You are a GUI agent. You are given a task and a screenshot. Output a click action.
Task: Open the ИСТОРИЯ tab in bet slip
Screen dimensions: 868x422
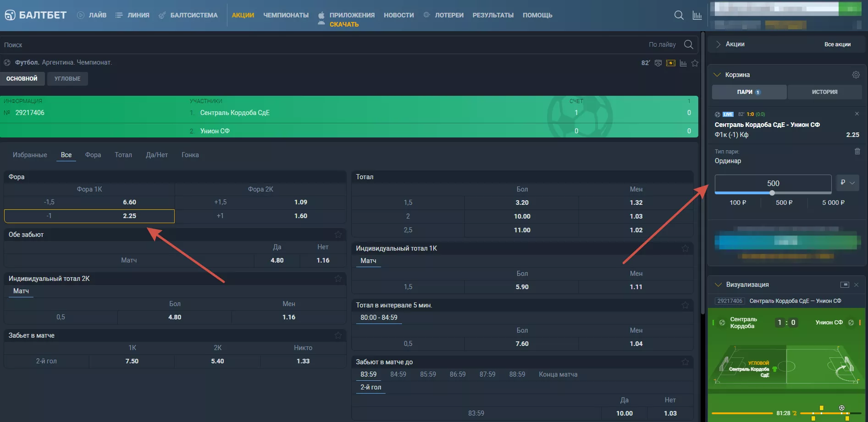click(x=824, y=92)
